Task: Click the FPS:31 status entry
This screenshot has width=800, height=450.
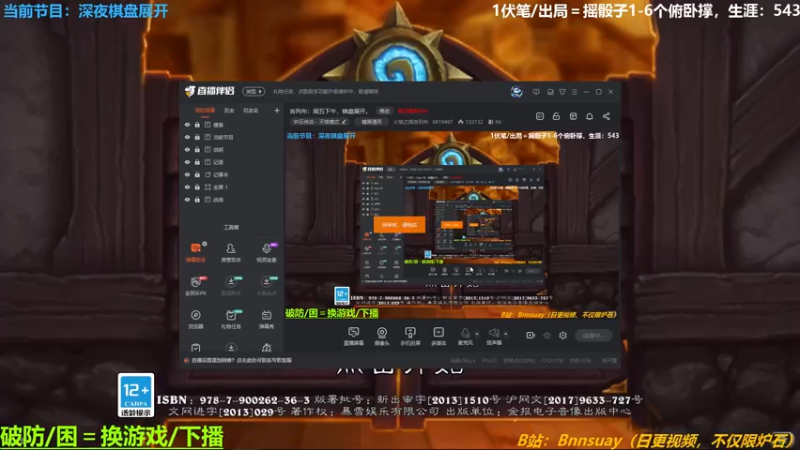Action: pyautogui.click(x=489, y=361)
